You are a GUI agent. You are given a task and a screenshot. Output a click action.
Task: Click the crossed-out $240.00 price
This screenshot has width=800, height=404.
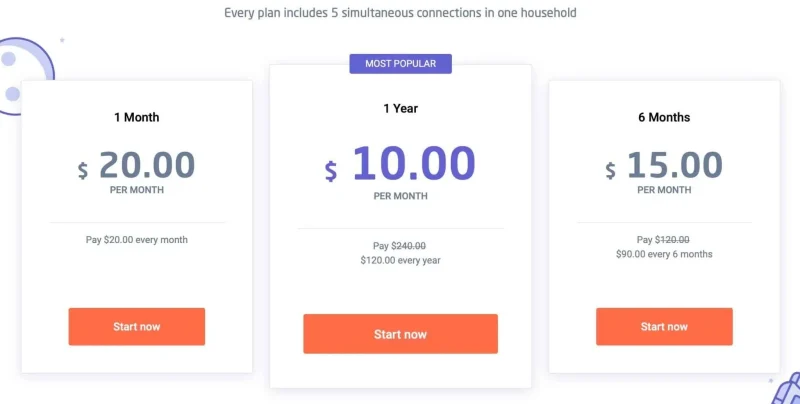(x=408, y=246)
